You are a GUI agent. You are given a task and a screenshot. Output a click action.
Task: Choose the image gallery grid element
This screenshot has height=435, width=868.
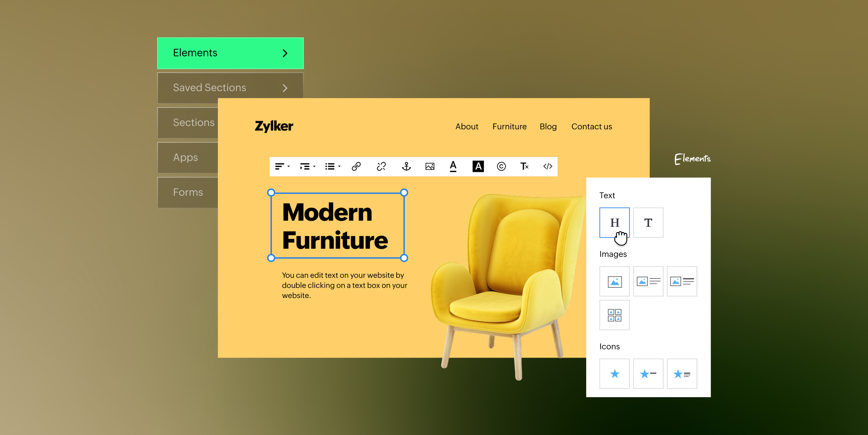click(614, 315)
